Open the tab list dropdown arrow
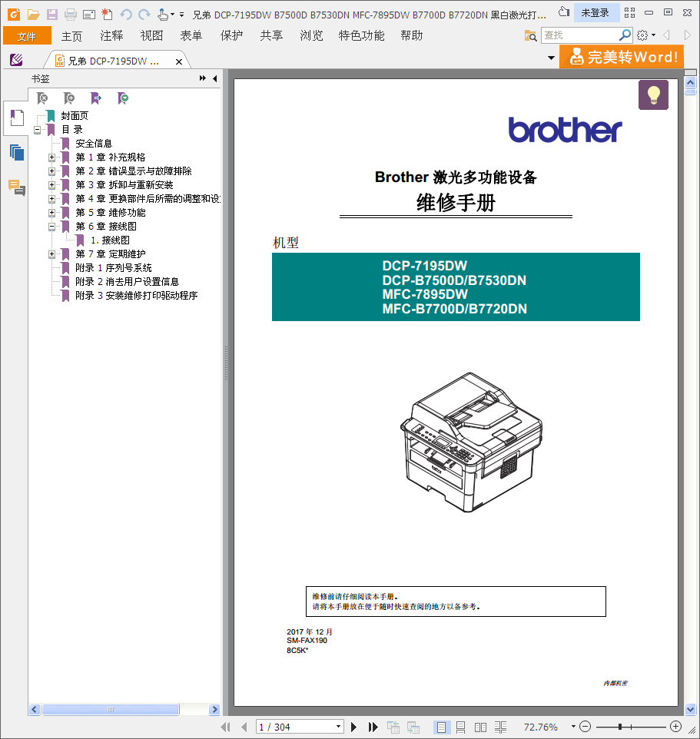The height and width of the screenshot is (739, 700). tap(551, 58)
